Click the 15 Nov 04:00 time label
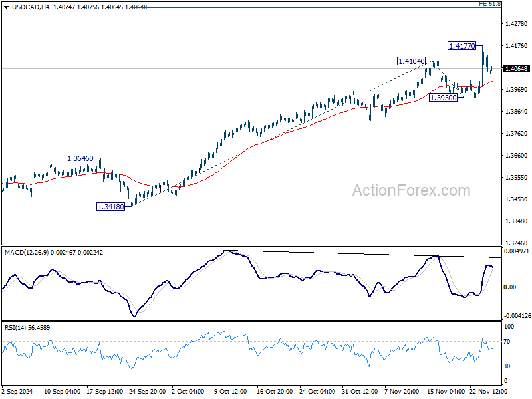This screenshot has height=399, width=532. (446, 392)
